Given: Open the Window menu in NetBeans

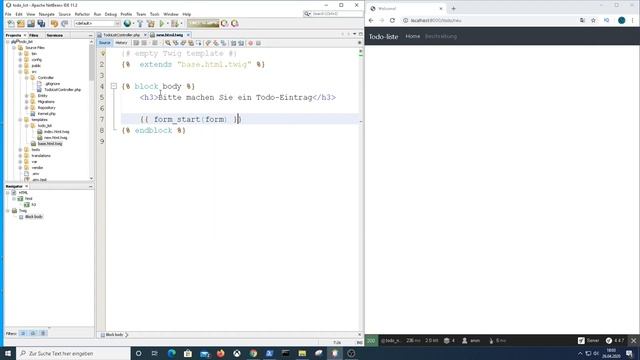Looking at the screenshot, I should 171,14.
